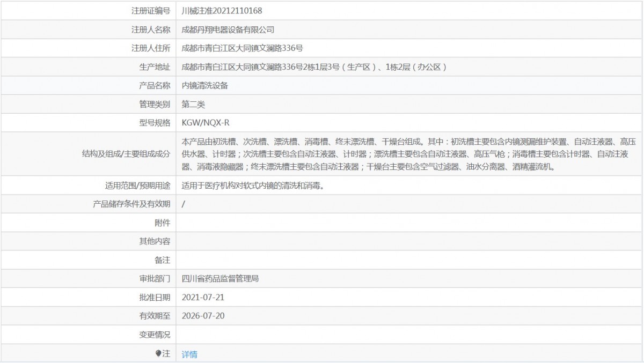Open the 详情 link
The height and width of the screenshot is (363, 644).
[x=189, y=354]
